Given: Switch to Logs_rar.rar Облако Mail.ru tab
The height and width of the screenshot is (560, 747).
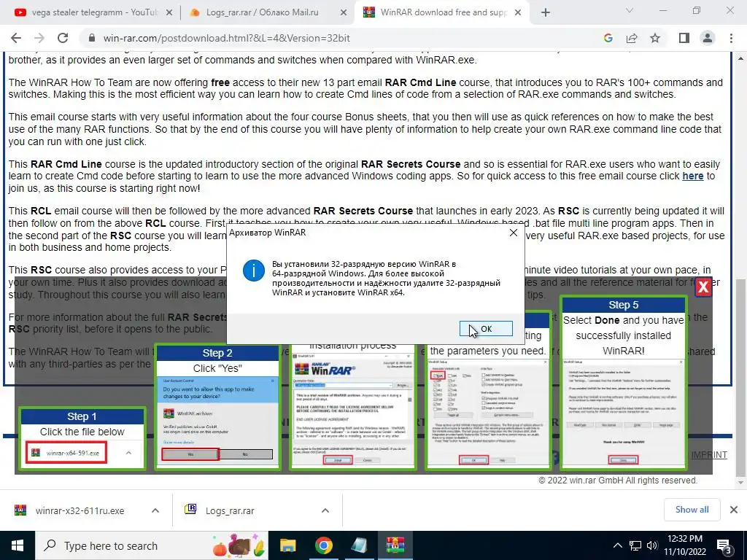Looking at the screenshot, I should [x=262, y=12].
